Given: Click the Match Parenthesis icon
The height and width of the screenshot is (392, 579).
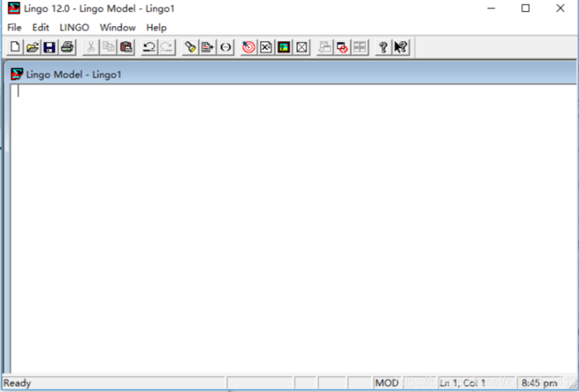Looking at the screenshot, I should click(x=225, y=47).
